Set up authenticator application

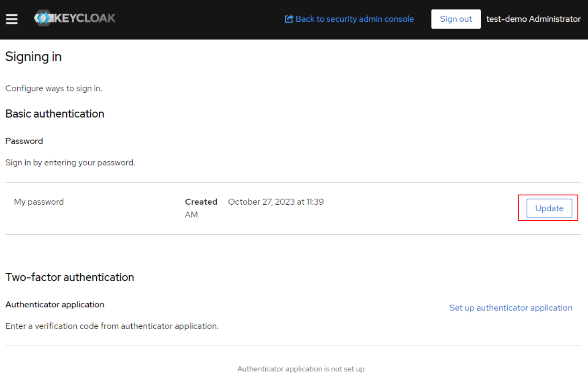point(511,308)
